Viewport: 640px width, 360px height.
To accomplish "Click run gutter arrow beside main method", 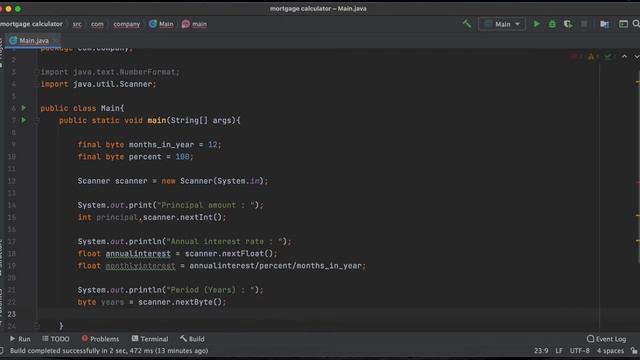I will coord(24,120).
